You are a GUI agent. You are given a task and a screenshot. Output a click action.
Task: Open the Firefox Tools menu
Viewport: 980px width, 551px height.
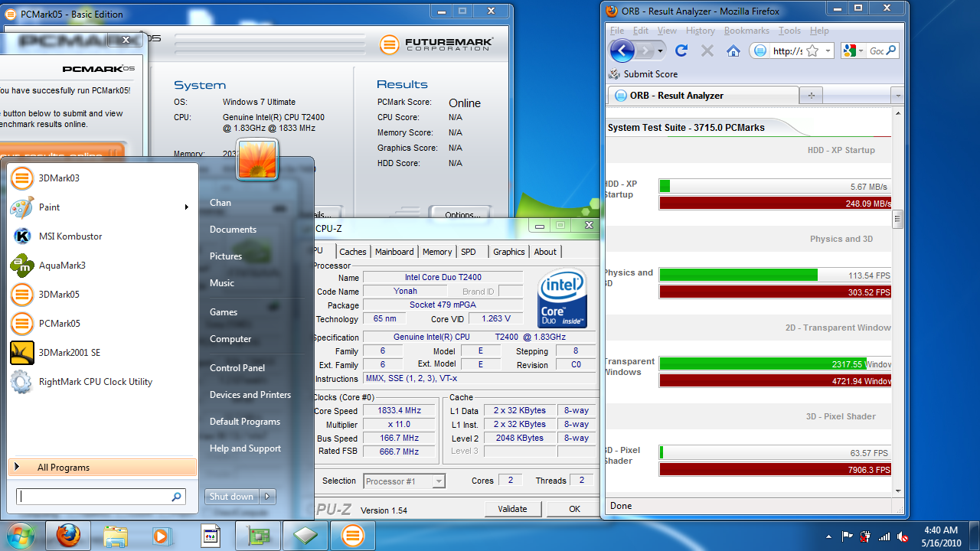[x=790, y=31]
